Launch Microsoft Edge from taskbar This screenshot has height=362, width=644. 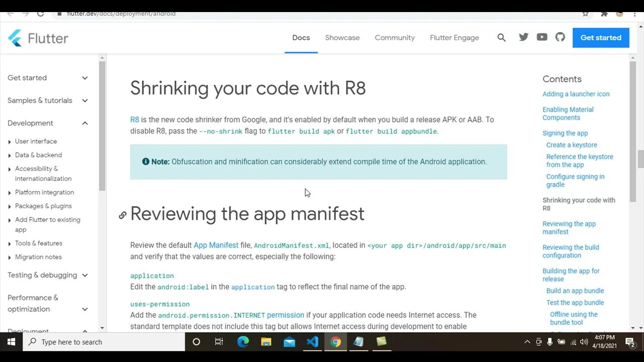(x=243, y=342)
